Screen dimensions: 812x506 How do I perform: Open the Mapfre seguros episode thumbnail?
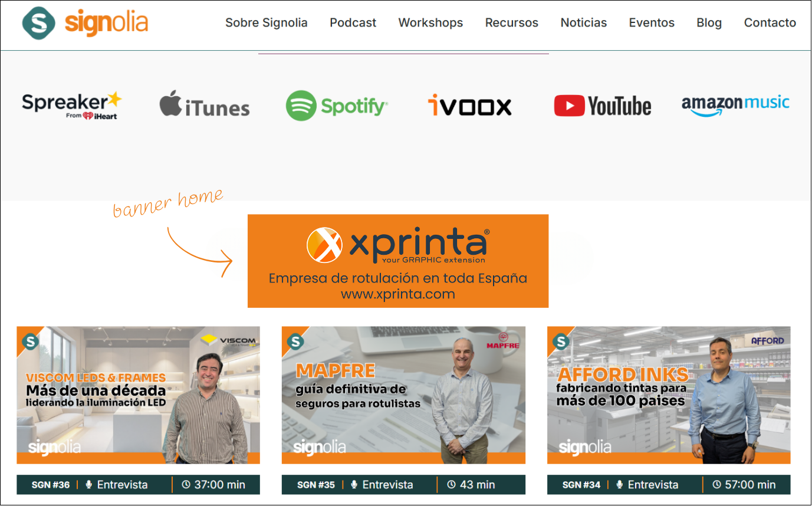pos(403,395)
